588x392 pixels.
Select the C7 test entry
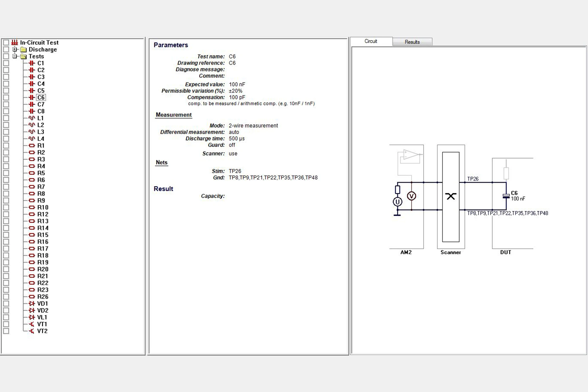pyautogui.click(x=41, y=104)
